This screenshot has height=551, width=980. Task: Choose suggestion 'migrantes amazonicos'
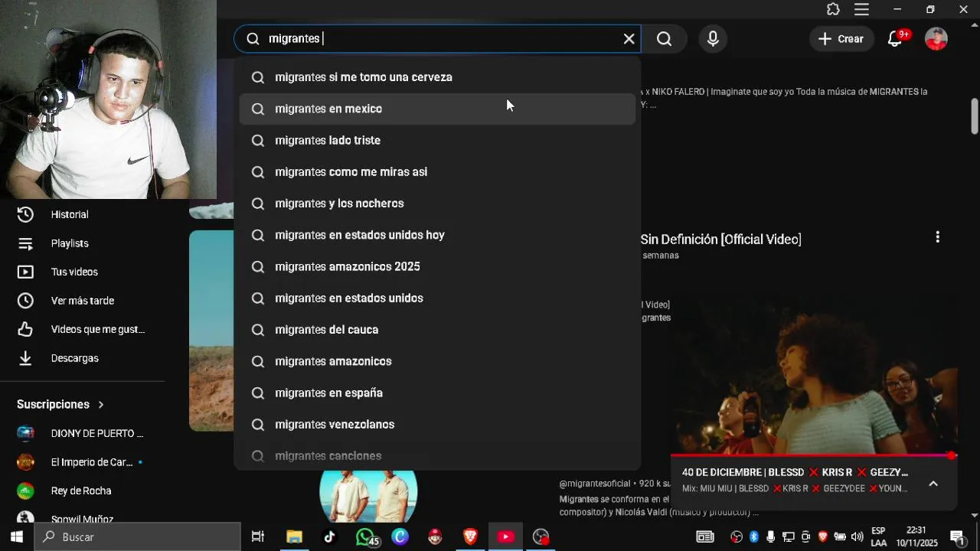[437, 361]
